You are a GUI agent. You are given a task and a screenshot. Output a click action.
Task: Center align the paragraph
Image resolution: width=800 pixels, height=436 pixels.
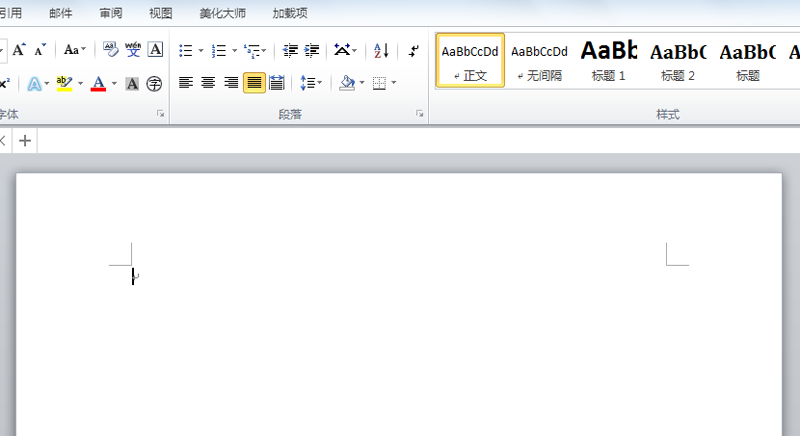(x=208, y=83)
